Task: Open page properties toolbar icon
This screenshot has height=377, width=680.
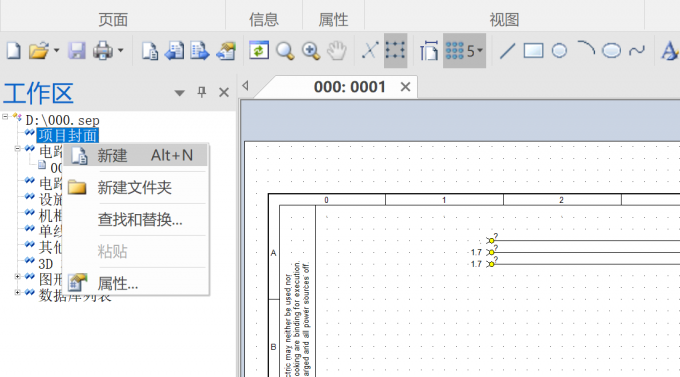Action: click(226, 51)
